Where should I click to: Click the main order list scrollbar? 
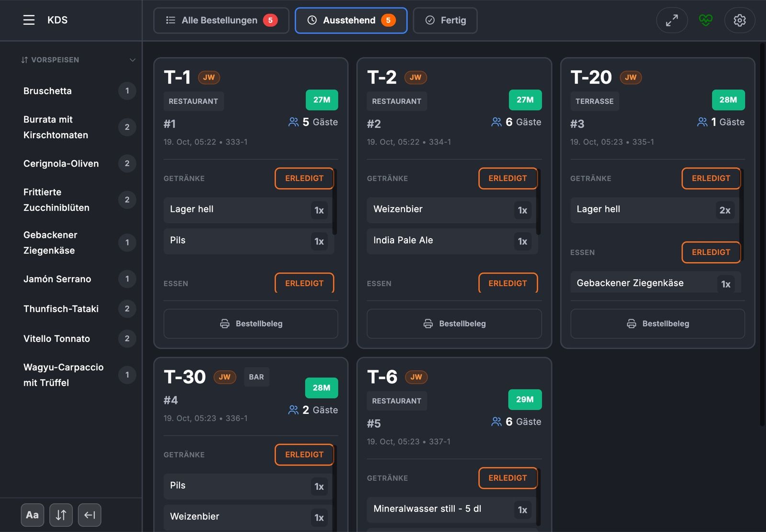coord(762,234)
